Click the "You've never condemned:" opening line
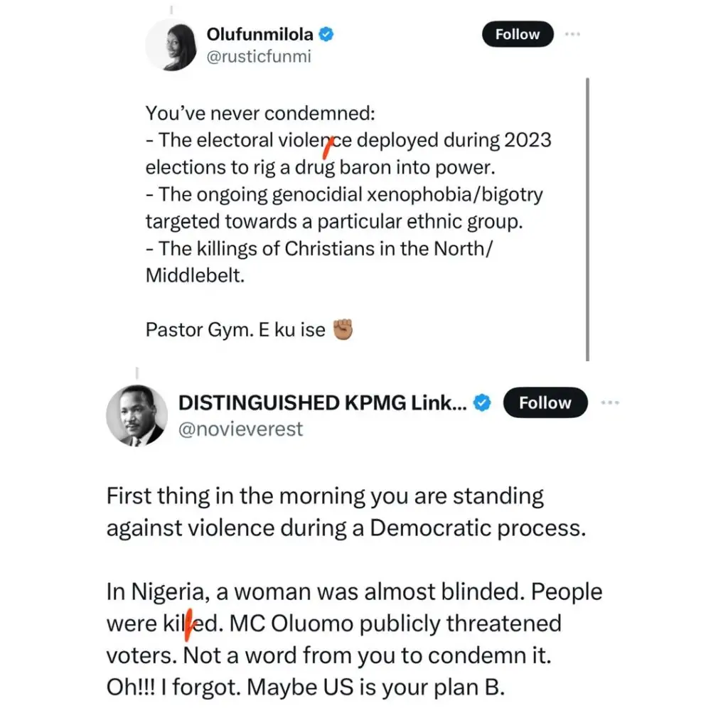This screenshot has width=728, height=728. tap(260, 112)
